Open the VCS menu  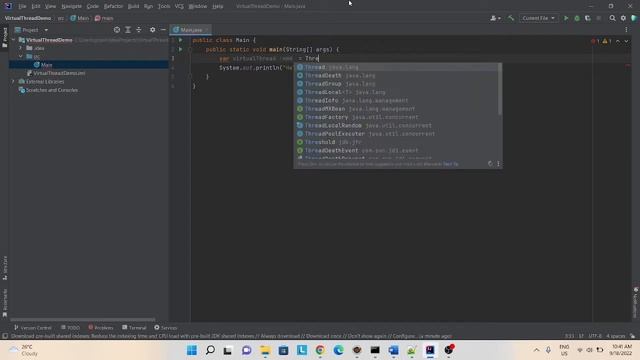[x=179, y=6]
